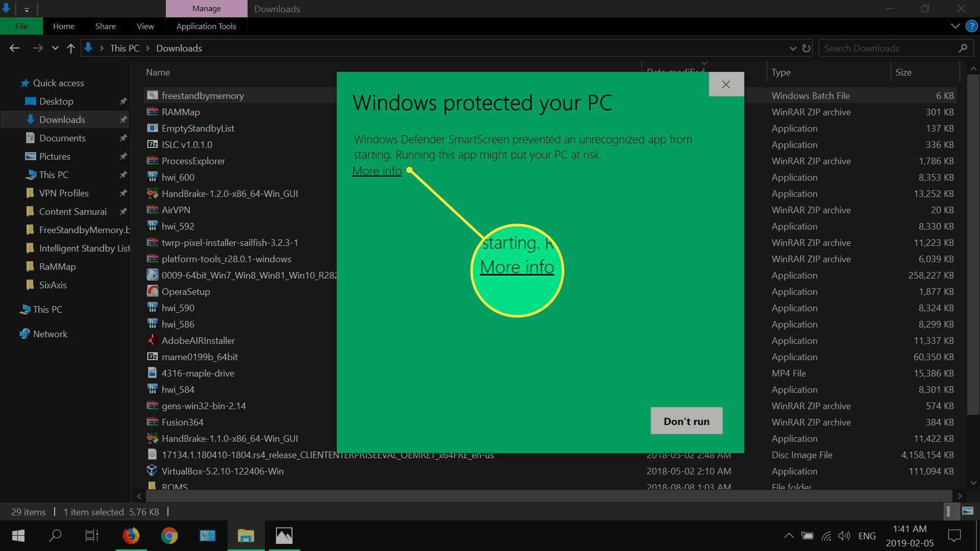Sort files by the Size column
The image size is (980, 551).
coord(903,72)
